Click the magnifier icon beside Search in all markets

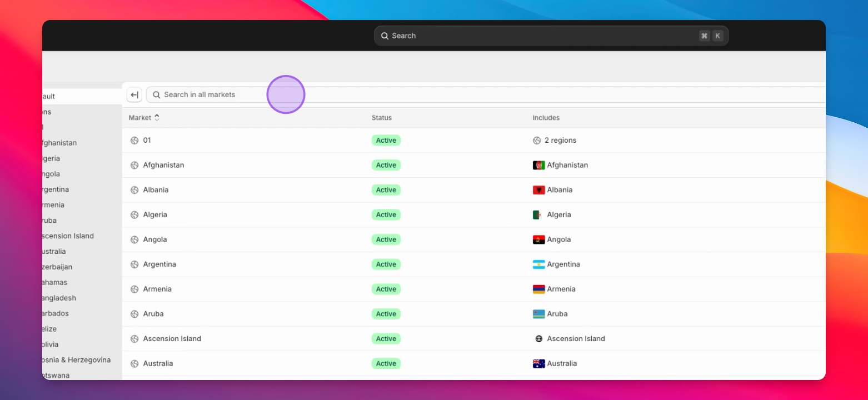click(157, 95)
